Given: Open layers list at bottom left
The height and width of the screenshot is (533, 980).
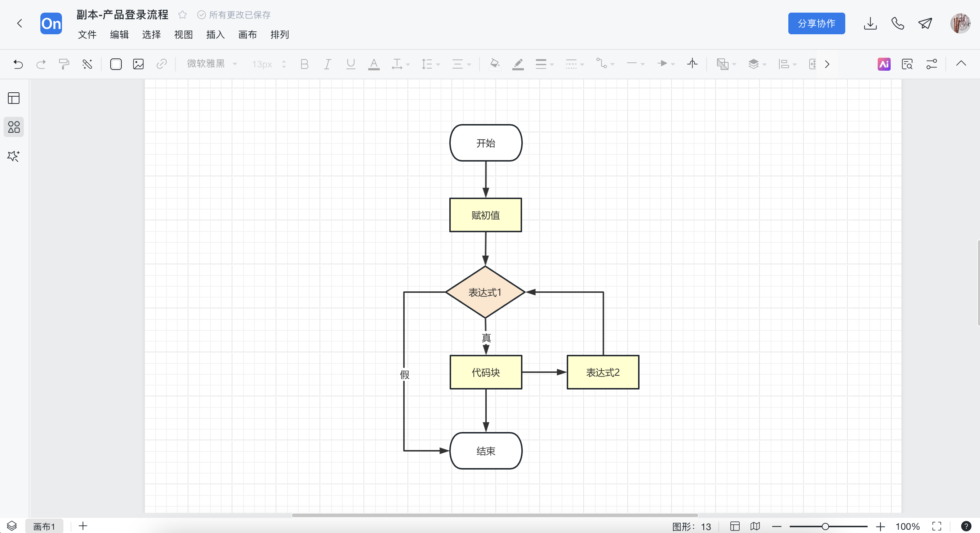Looking at the screenshot, I should coord(12,526).
